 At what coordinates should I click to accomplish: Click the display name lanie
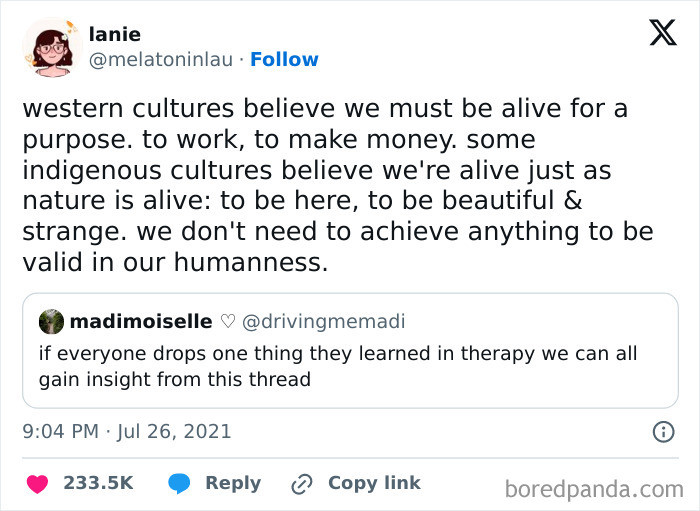click(x=113, y=34)
